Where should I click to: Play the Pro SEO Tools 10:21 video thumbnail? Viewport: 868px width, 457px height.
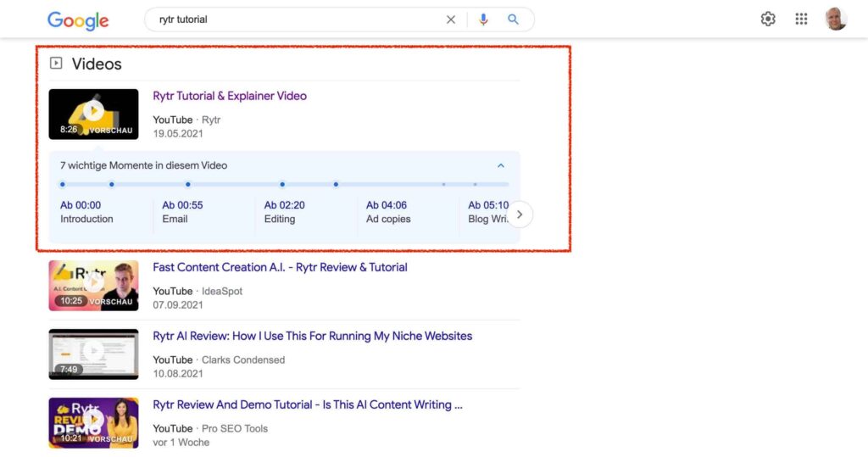[93, 422]
